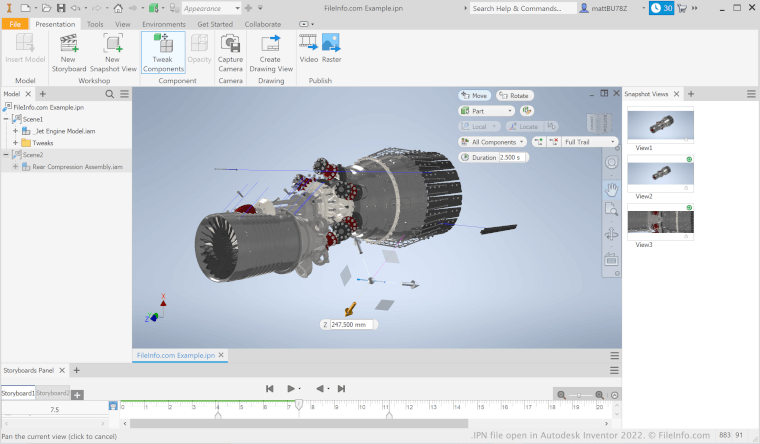The image size is (760, 444).
Task: Open the All Components dropdown
Action: pos(495,142)
